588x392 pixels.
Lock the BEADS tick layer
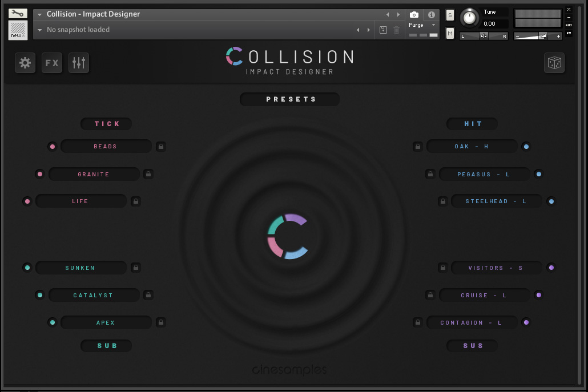click(x=161, y=147)
